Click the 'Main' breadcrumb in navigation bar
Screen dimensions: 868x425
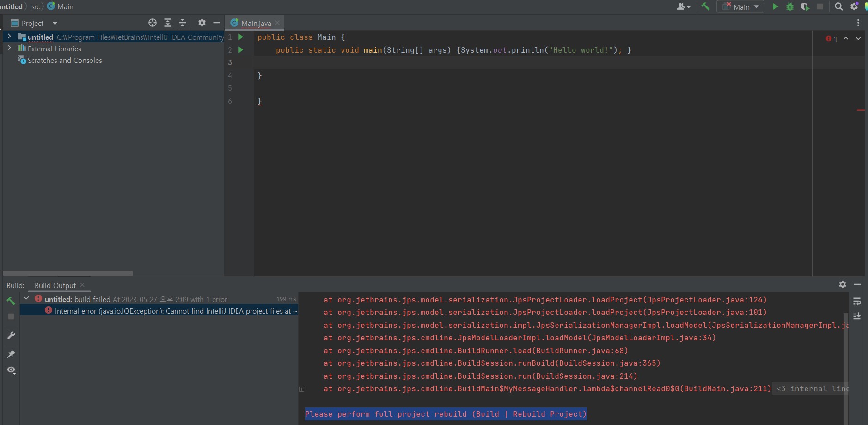(x=61, y=6)
